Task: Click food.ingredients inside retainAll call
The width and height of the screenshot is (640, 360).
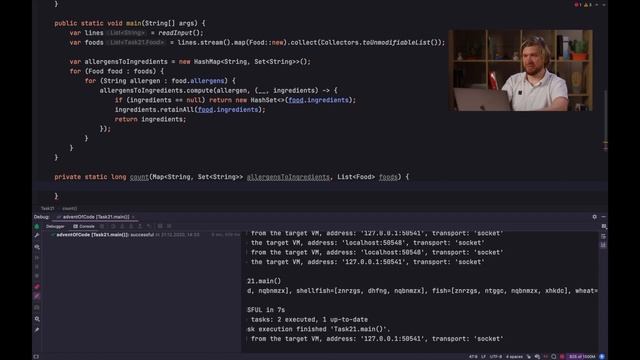Action: pyautogui.click(x=228, y=109)
